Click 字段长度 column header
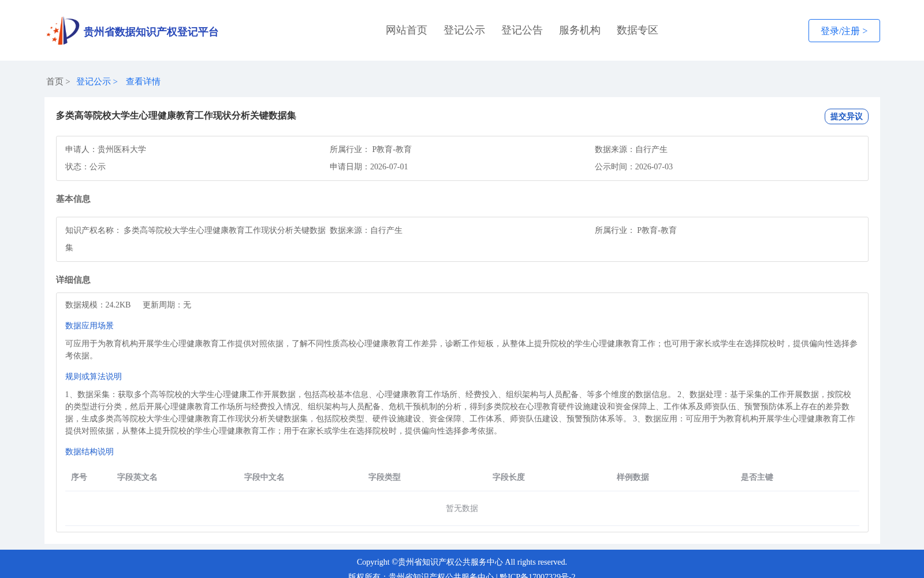 click(x=509, y=477)
